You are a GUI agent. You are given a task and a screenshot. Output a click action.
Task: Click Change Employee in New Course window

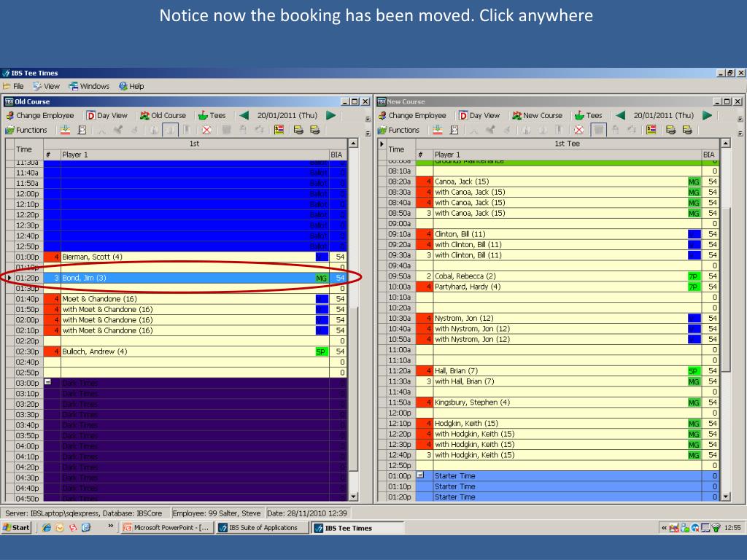[412, 115]
